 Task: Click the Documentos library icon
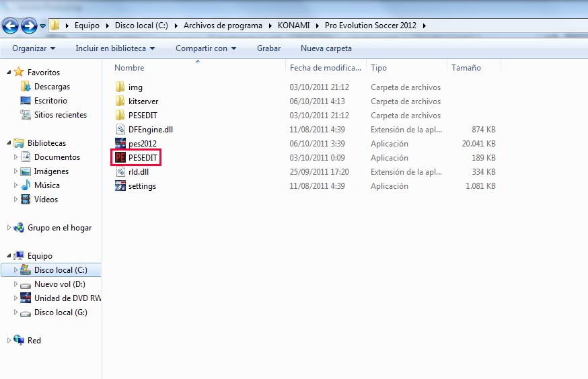pos(26,157)
